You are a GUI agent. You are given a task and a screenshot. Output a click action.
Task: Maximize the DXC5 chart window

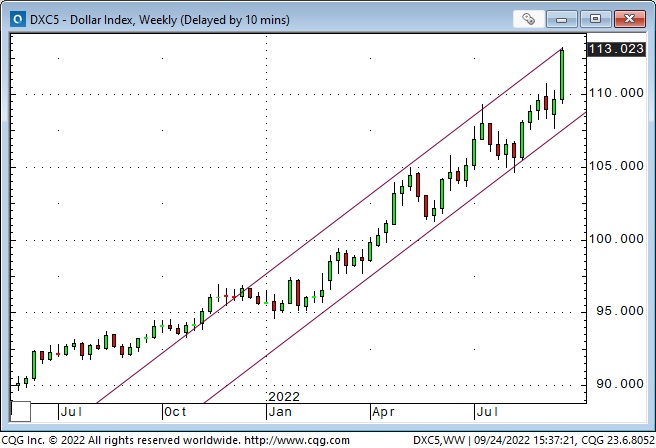tap(595, 19)
